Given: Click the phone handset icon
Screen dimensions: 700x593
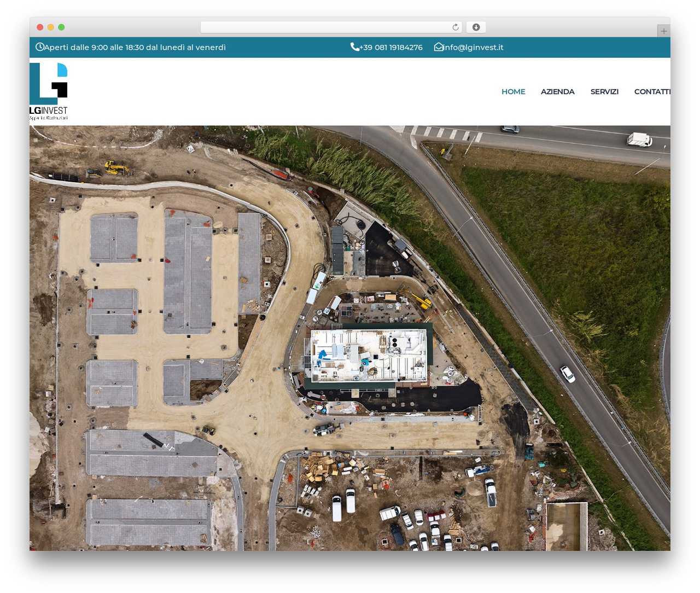Looking at the screenshot, I should coord(355,47).
